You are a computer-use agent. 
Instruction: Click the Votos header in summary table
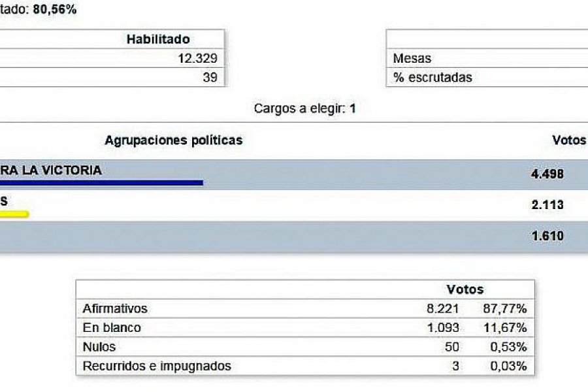465,289
